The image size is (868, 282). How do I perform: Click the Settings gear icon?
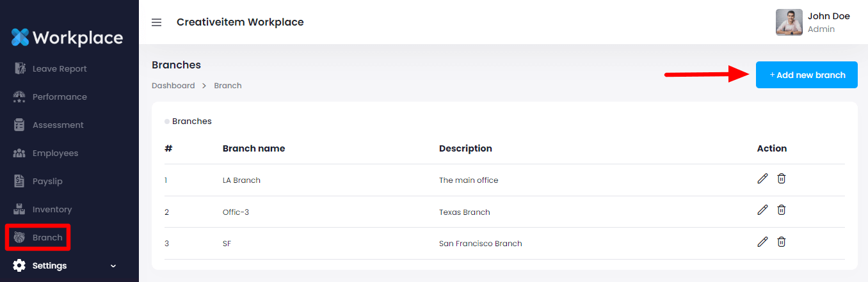[x=20, y=265]
